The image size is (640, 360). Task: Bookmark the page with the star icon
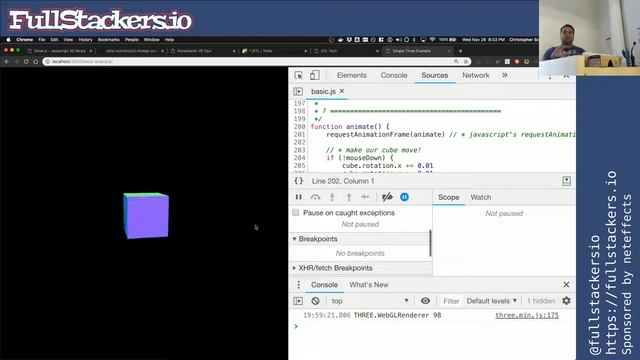click(x=466, y=62)
